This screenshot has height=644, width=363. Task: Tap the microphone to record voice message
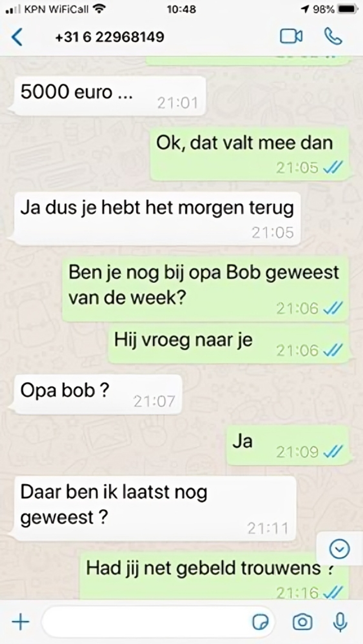click(340, 622)
